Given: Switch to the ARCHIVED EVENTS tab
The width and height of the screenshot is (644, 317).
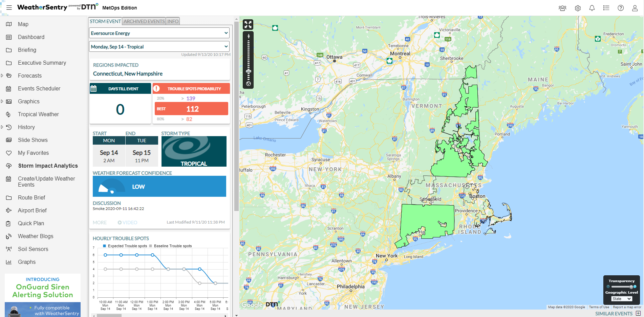Looking at the screenshot, I should click(144, 21).
